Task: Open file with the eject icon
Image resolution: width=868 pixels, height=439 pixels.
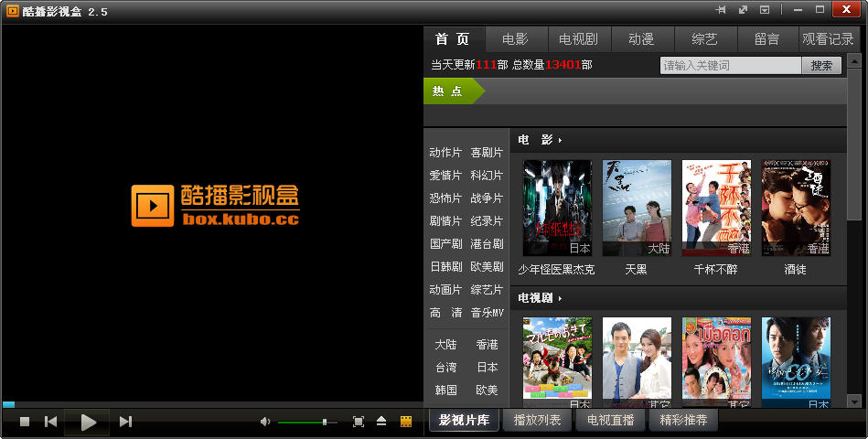Action: [381, 422]
